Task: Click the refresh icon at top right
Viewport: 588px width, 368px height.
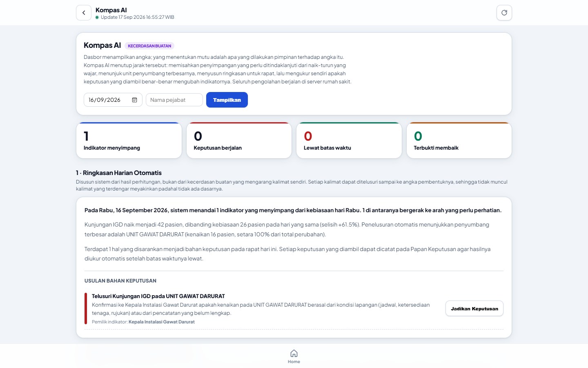Action: (504, 13)
